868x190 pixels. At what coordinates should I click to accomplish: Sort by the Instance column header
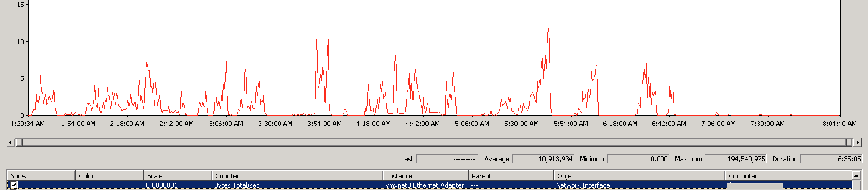click(426, 176)
